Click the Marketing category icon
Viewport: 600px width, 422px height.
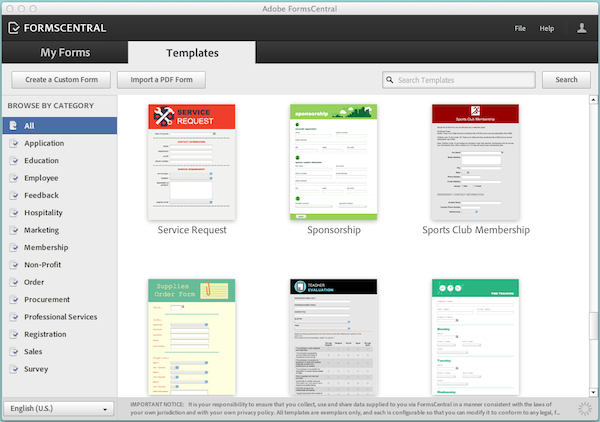(14, 230)
